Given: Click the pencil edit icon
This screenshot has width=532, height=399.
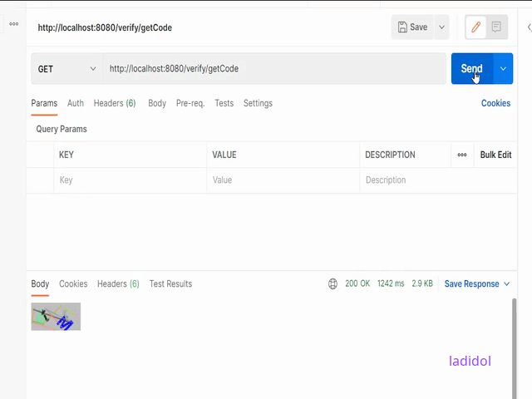Looking at the screenshot, I should (476, 27).
